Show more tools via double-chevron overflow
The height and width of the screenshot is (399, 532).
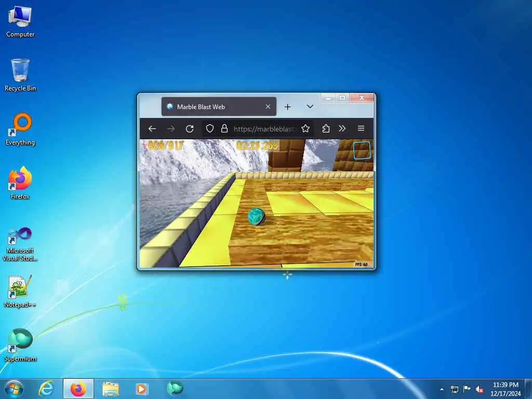[x=342, y=129]
